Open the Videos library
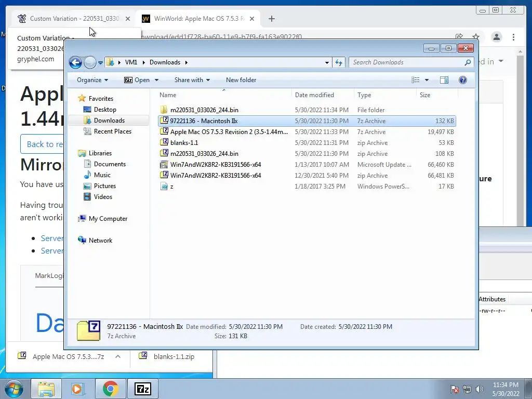 103,197
